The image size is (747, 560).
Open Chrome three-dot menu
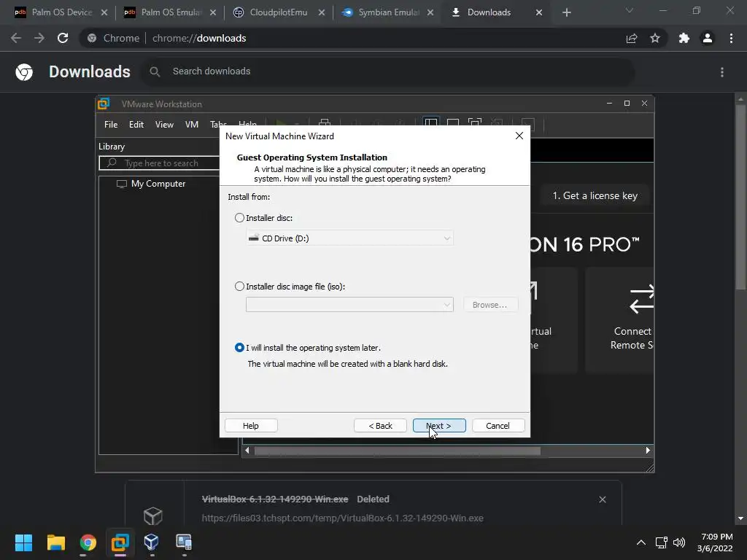731,38
